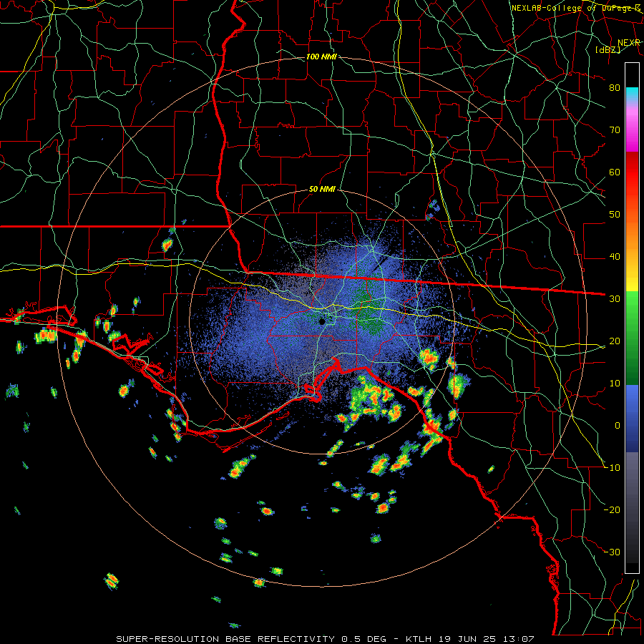Click the [dBZ] unit label
644x644 pixels.
608,50
